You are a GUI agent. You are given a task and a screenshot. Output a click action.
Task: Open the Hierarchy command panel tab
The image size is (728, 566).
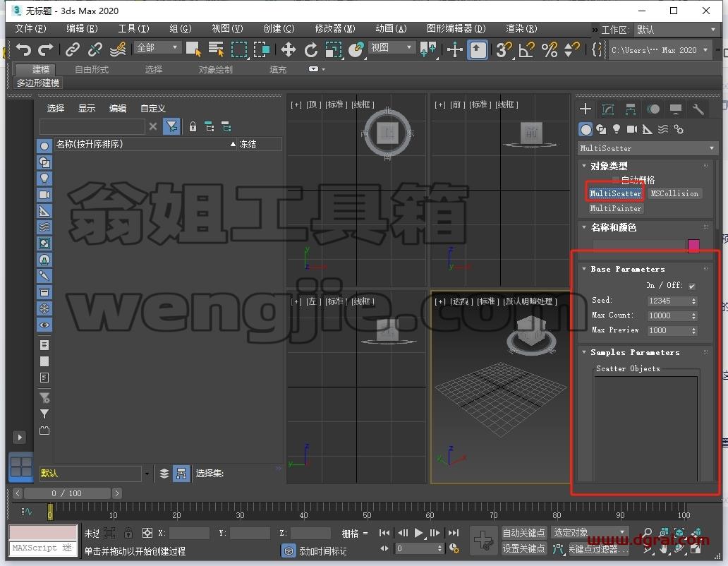coord(631,109)
